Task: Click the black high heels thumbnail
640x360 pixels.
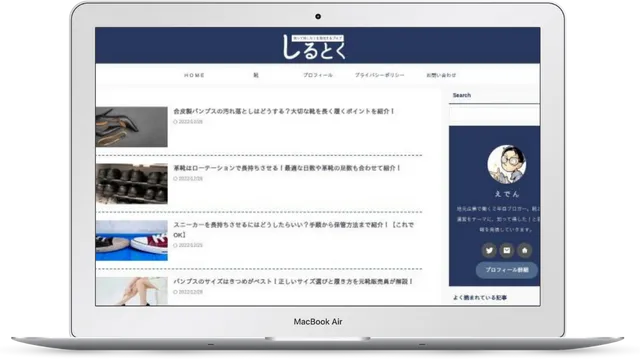Action: [x=131, y=127]
